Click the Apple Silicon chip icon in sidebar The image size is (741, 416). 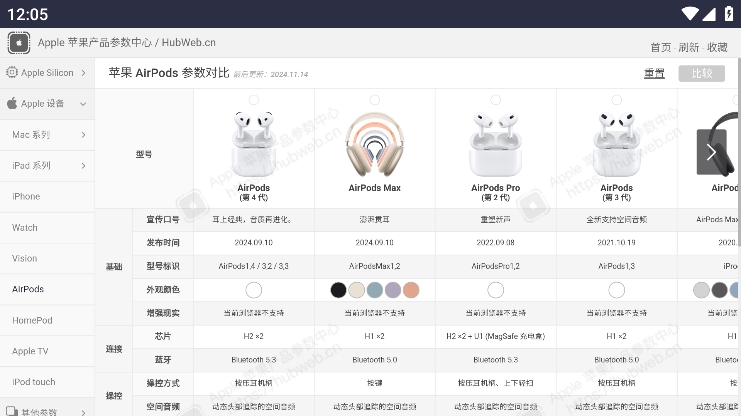pos(12,73)
